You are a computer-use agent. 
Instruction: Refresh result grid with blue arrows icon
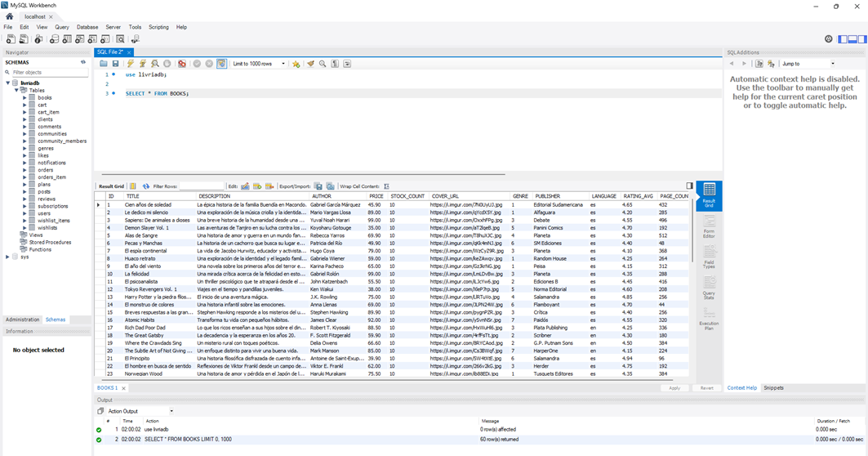tap(146, 186)
